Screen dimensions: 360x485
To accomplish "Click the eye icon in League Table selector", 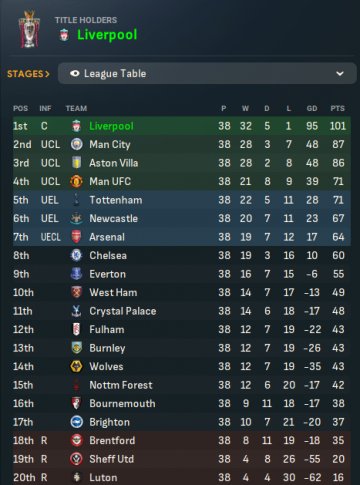I will [75, 73].
